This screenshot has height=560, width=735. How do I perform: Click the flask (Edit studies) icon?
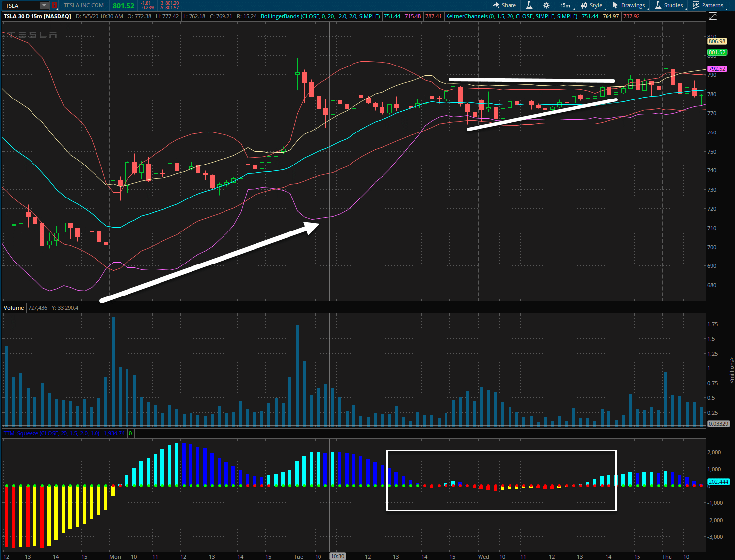pyautogui.click(x=529, y=5)
